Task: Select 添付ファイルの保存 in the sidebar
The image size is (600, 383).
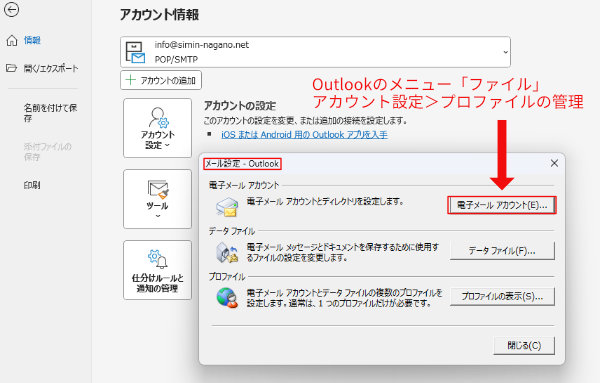Action: click(x=47, y=152)
